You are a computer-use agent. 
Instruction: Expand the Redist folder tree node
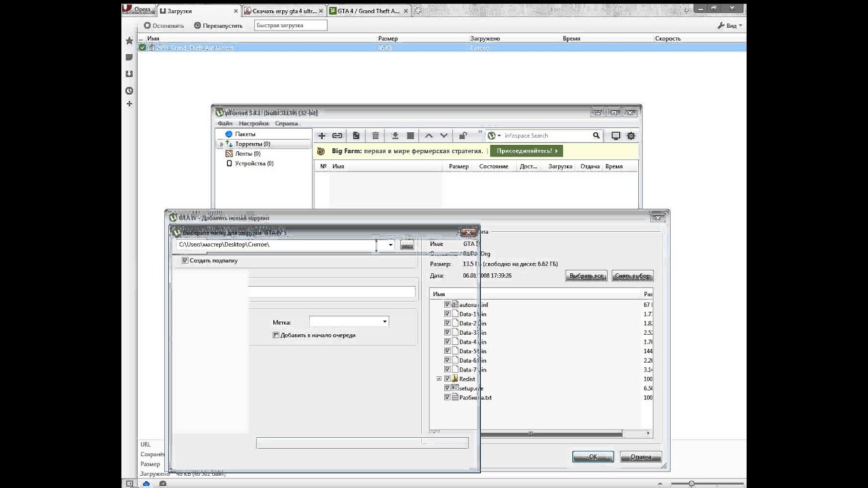(439, 379)
